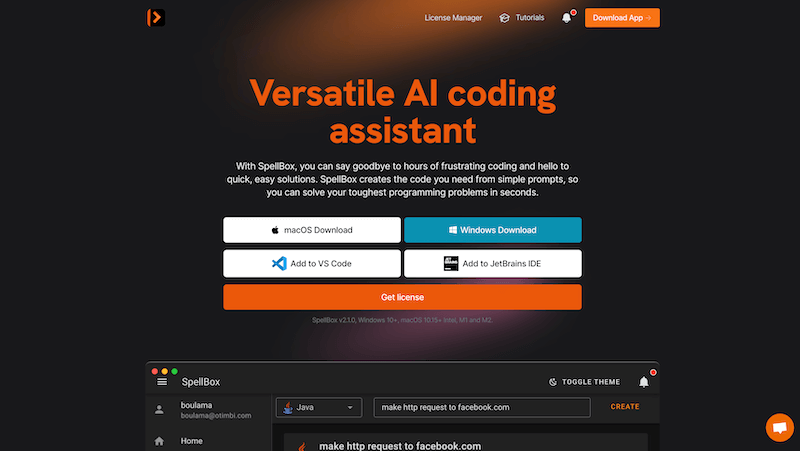Open the chat support bubble
800x451 pixels.
(x=779, y=427)
